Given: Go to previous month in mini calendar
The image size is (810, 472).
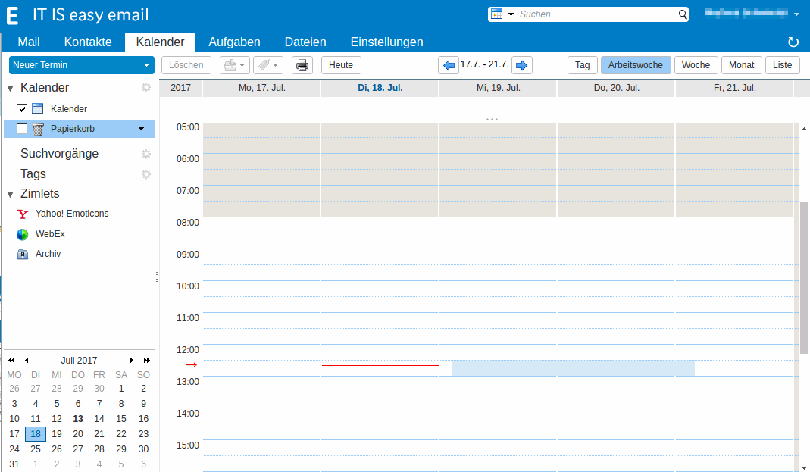Looking at the screenshot, I should click(x=26, y=360).
